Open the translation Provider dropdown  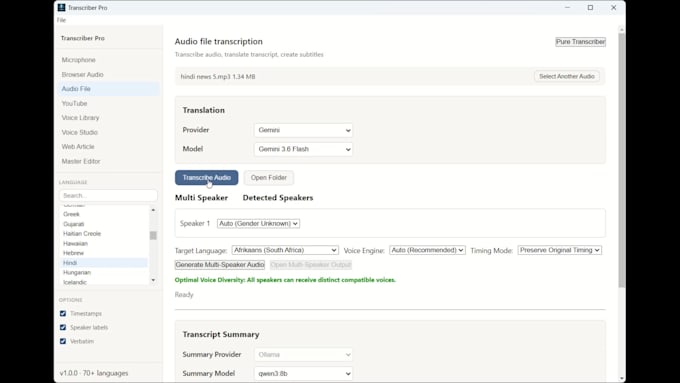point(303,130)
